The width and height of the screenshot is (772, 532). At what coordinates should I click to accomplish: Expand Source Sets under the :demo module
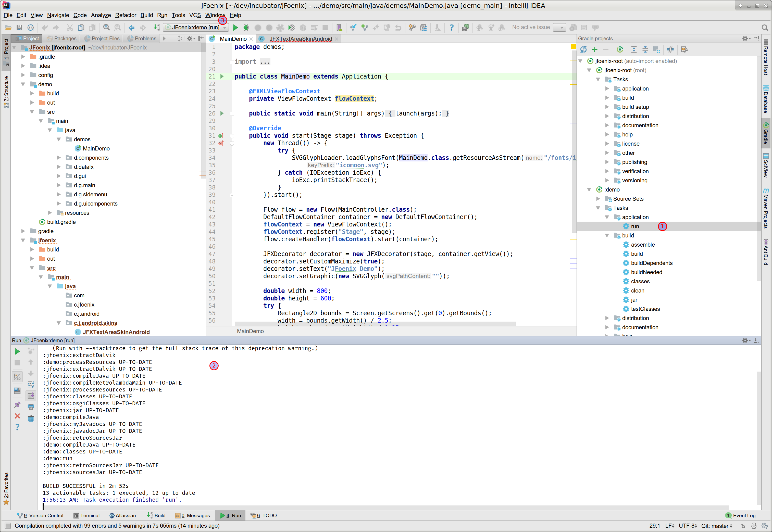[x=598, y=199]
